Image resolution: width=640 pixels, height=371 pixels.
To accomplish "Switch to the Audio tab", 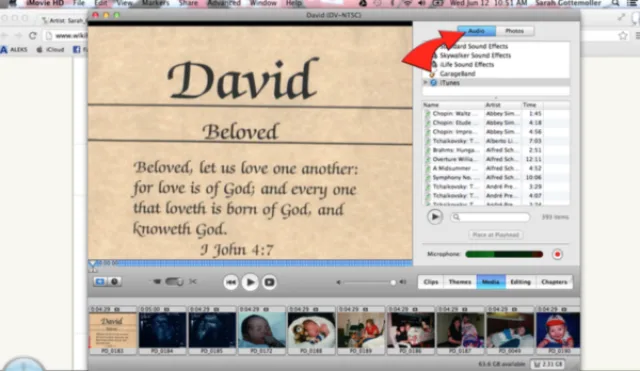I will click(476, 31).
